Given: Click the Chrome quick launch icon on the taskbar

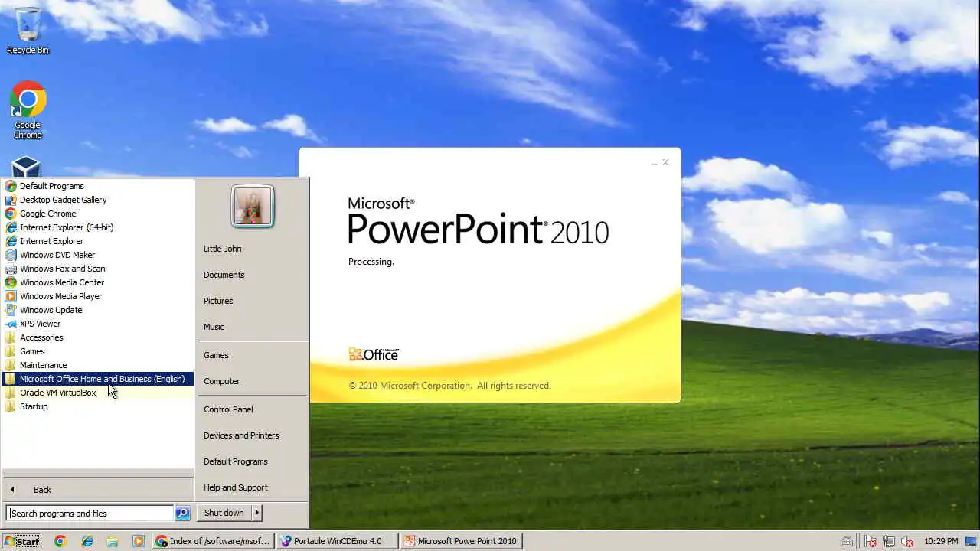Looking at the screenshot, I should (x=60, y=541).
